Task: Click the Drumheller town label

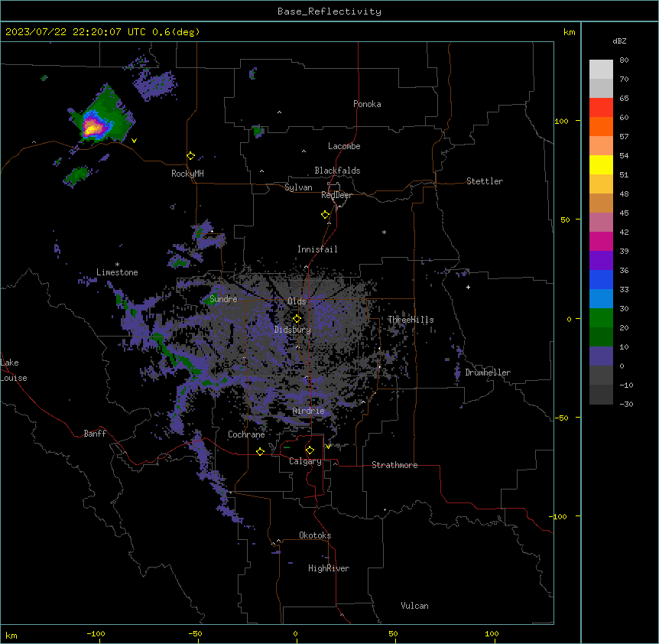Action: [x=488, y=372]
